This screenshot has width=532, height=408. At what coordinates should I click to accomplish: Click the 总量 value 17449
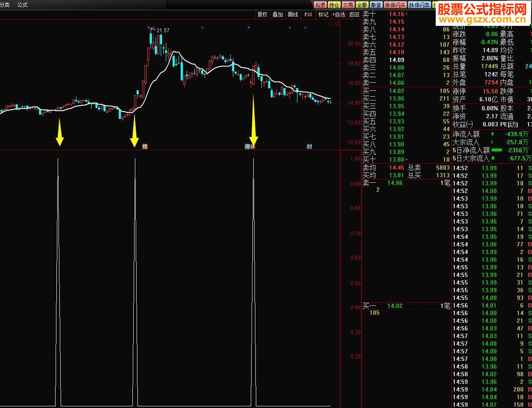click(x=489, y=66)
